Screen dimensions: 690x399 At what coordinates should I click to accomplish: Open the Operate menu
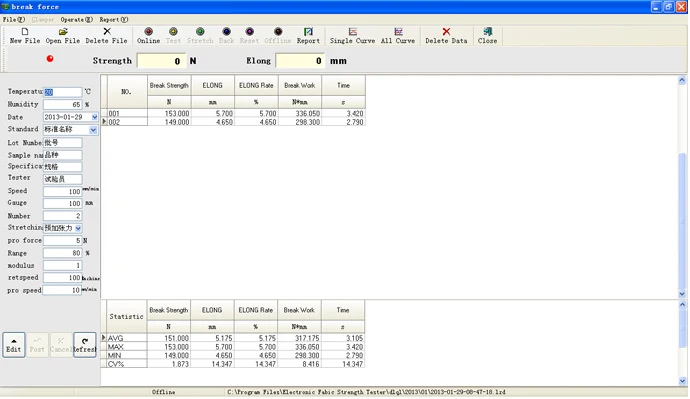tap(77, 19)
